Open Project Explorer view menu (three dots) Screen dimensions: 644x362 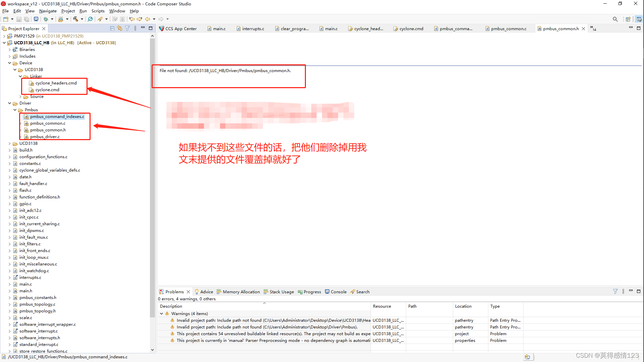click(x=135, y=28)
